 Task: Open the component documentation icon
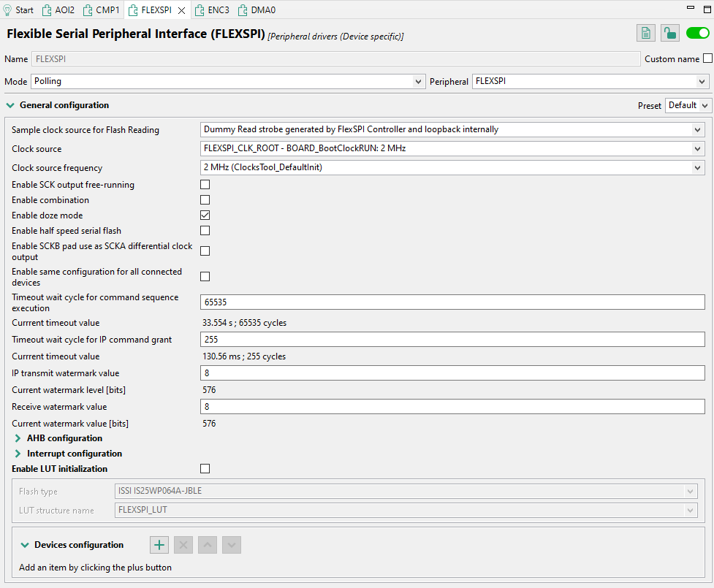(645, 33)
